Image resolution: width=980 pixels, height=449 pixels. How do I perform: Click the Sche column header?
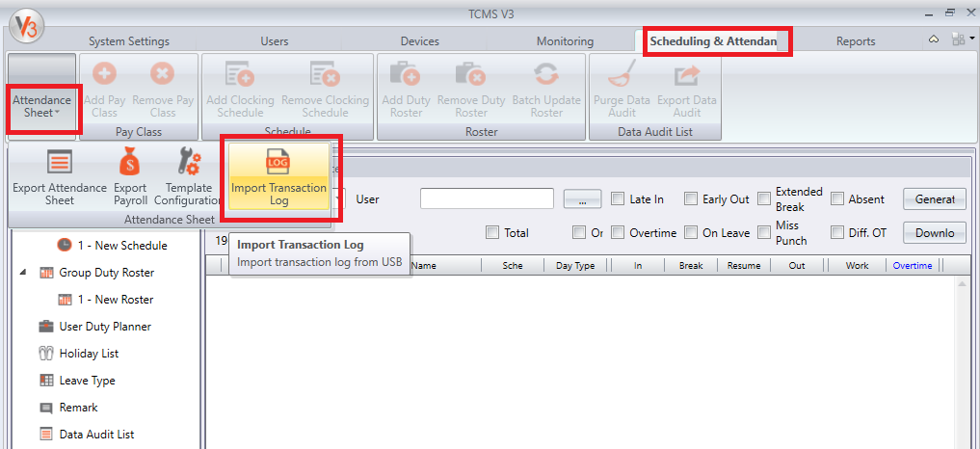513,266
